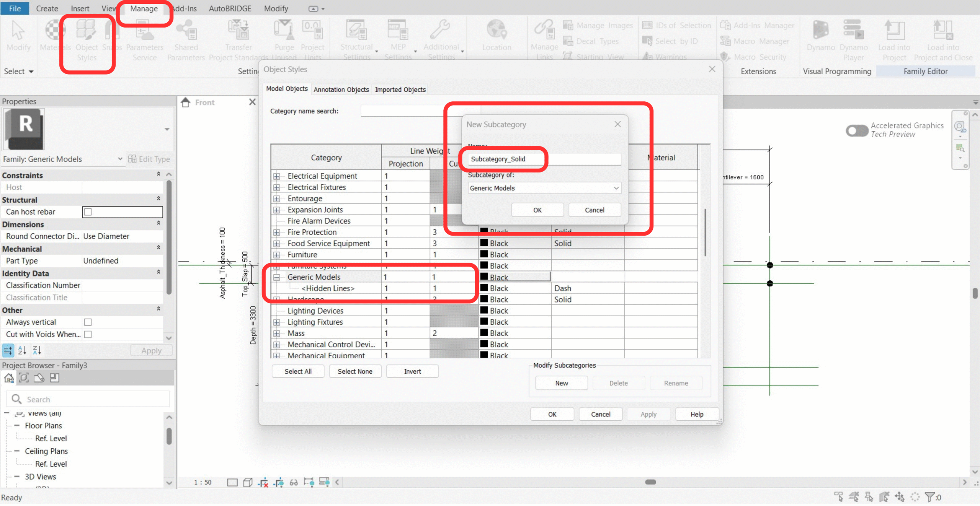This screenshot has width=980, height=506.
Task: Click OK in New Subcategory dialog
Action: 537,210
